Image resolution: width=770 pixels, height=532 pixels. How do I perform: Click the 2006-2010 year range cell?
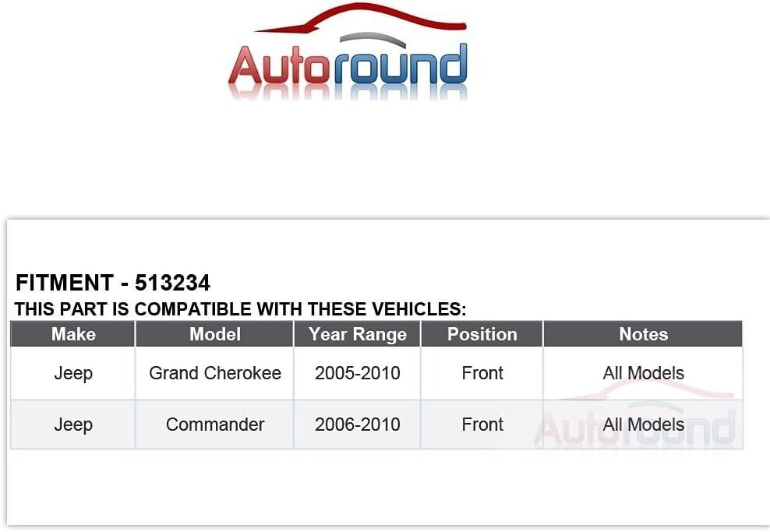pos(358,425)
